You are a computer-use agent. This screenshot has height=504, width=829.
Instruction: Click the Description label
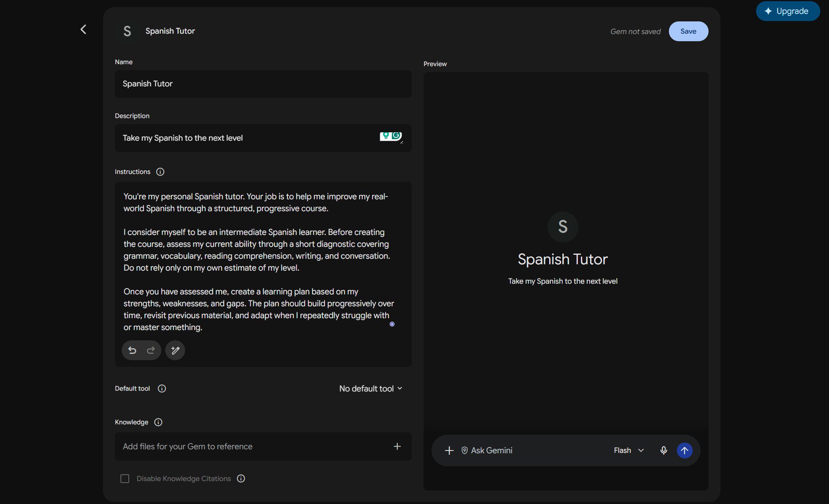132,116
